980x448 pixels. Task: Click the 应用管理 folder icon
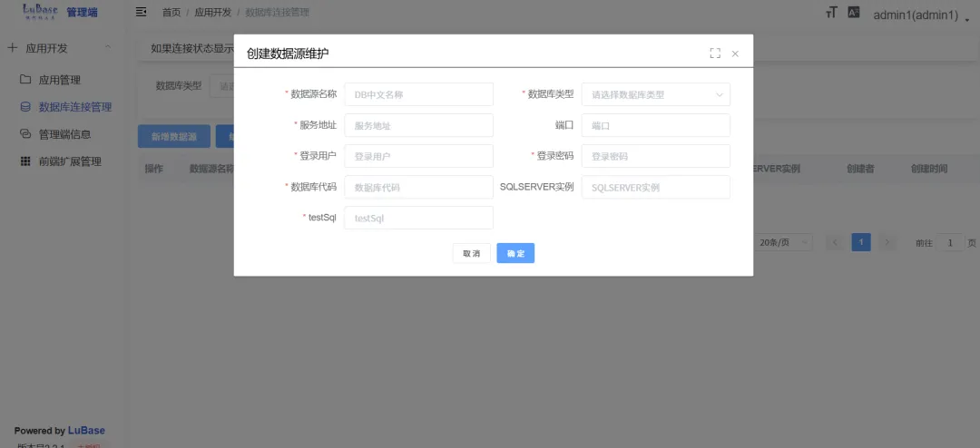click(25, 80)
